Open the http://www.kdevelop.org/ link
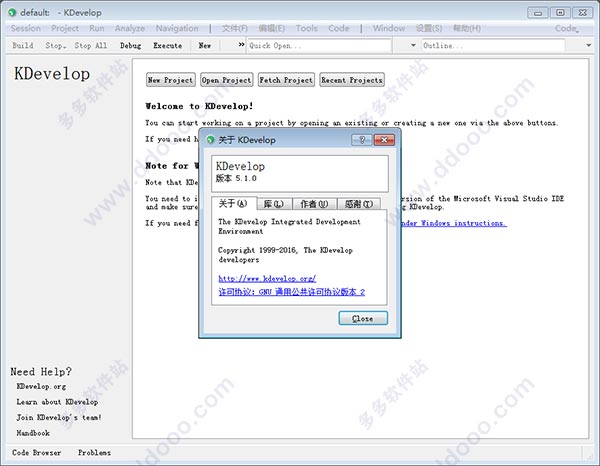This screenshot has height=466, width=600. point(267,279)
